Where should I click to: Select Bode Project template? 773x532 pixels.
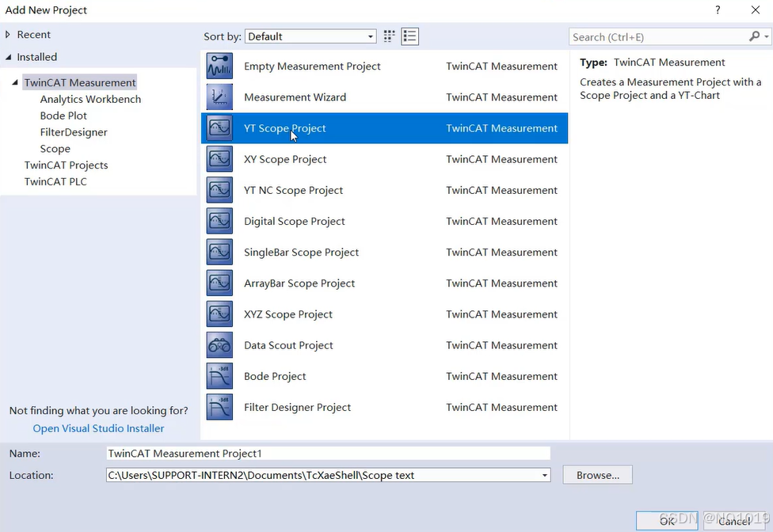[x=385, y=376]
